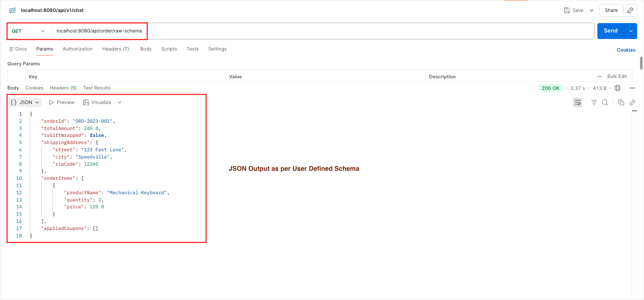
Task: Click the request URL field
Action: pyautogui.click(x=323, y=31)
